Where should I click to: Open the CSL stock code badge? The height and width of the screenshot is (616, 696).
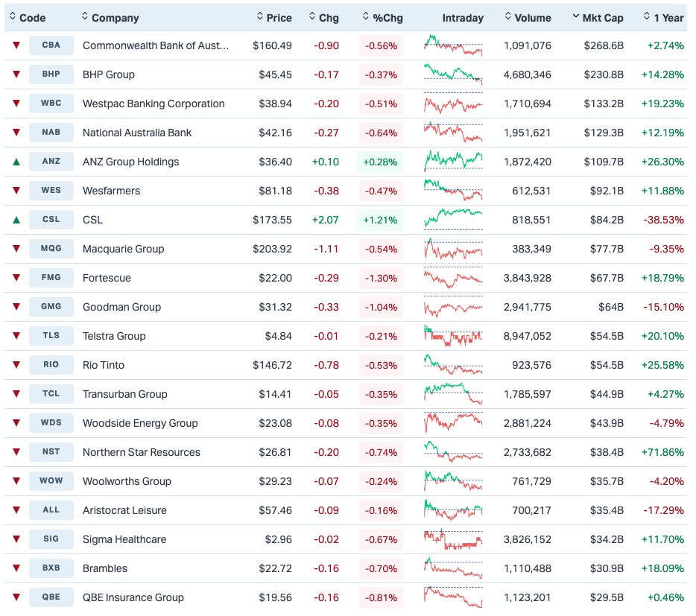coord(51,220)
